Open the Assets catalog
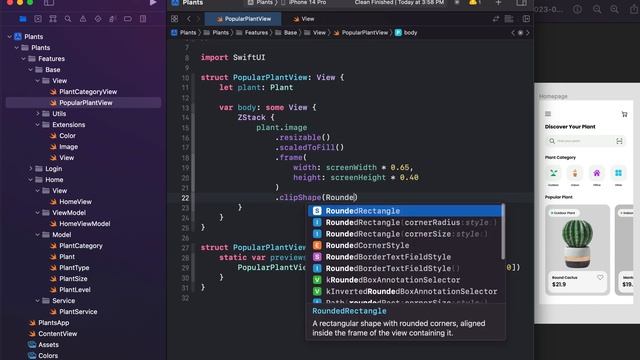 pos(43,345)
